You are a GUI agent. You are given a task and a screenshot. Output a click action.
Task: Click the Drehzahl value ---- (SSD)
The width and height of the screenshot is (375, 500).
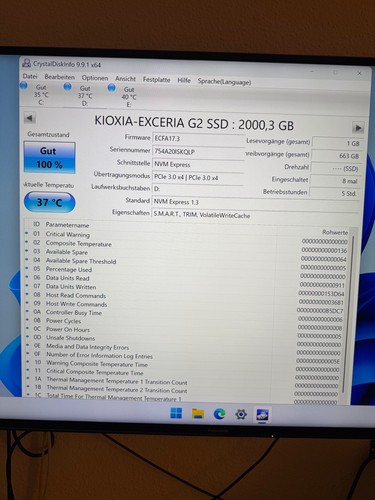click(335, 168)
